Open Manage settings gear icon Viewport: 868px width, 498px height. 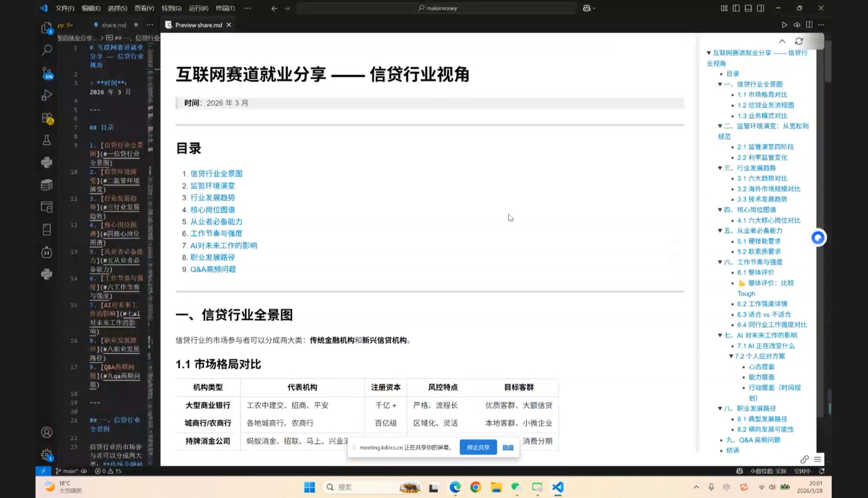(x=46, y=454)
